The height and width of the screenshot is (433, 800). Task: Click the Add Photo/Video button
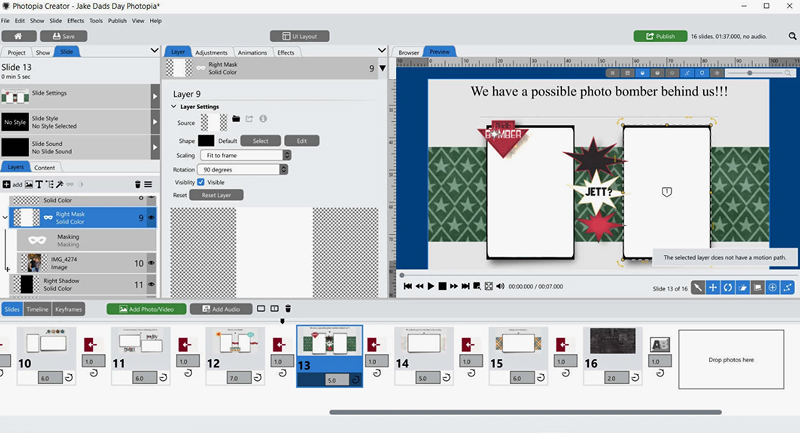tap(146, 309)
